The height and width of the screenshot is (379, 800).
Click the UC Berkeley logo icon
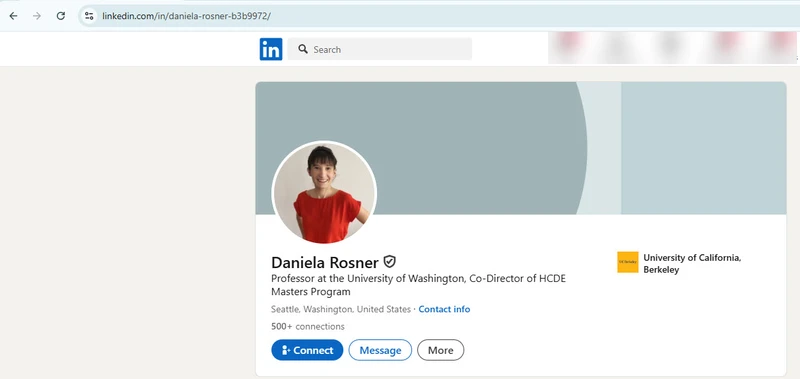pyautogui.click(x=628, y=262)
